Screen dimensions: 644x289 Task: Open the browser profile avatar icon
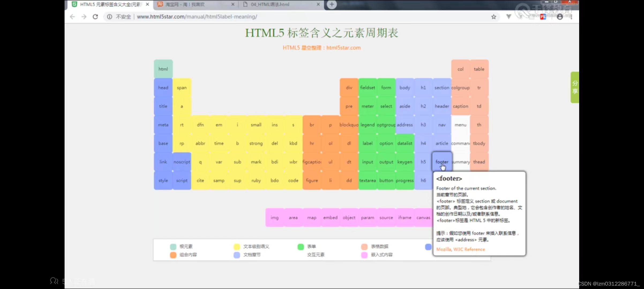560,17
